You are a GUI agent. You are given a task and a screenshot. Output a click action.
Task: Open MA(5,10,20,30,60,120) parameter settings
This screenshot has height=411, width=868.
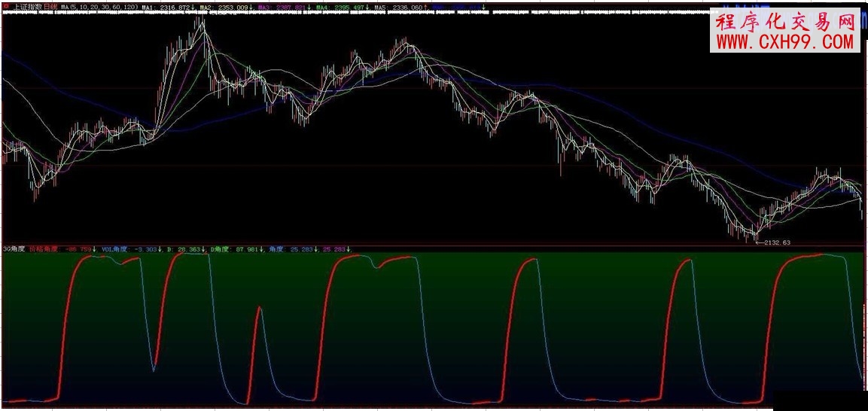pos(99,6)
